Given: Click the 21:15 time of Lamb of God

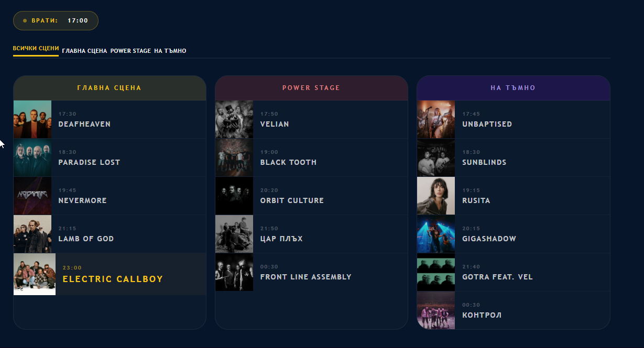Looking at the screenshot, I should (x=68, y=229).
